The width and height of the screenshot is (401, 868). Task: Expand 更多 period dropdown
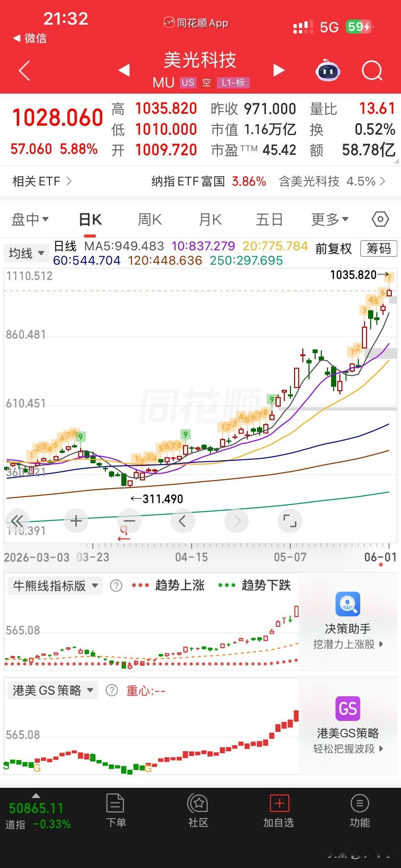330,219
